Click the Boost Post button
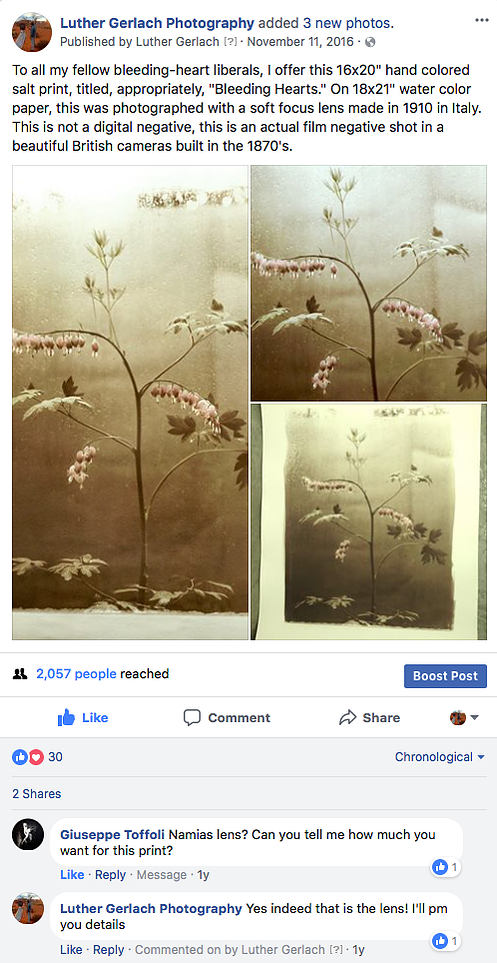 tap(445, 676)
